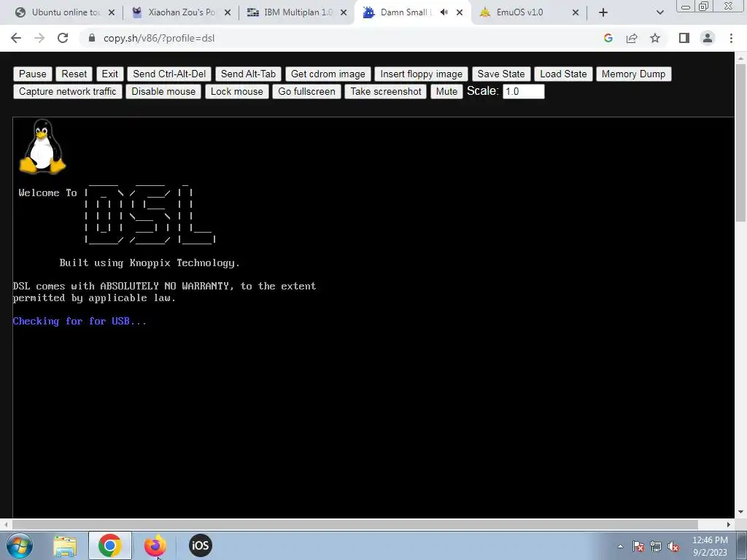Click Go fullscreen
The image size is (747, 560).
[306, 91]
